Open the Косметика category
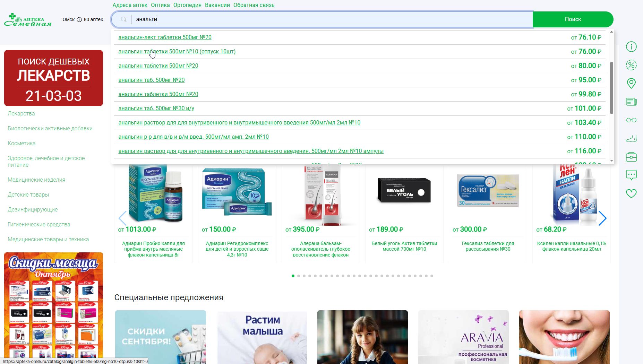Viewport: 643px width, 364px height. (22, 143)
